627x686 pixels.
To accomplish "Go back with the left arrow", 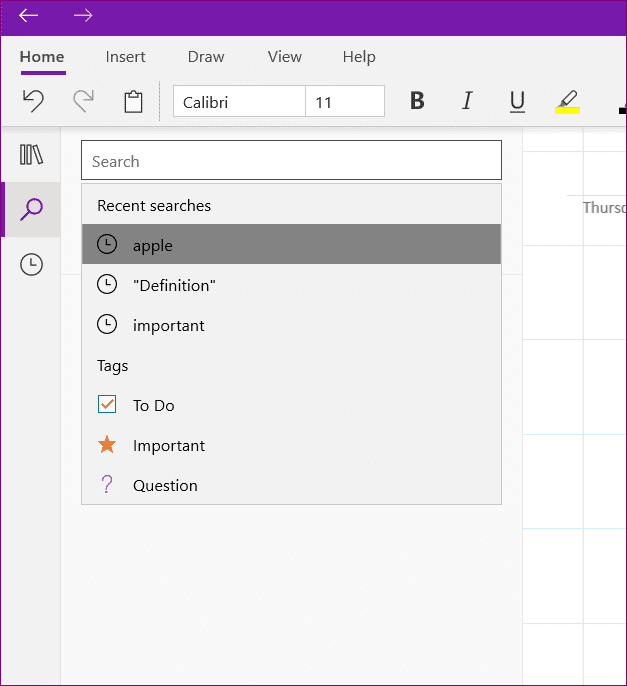I will pyautogui.click(x=28, y=16).
